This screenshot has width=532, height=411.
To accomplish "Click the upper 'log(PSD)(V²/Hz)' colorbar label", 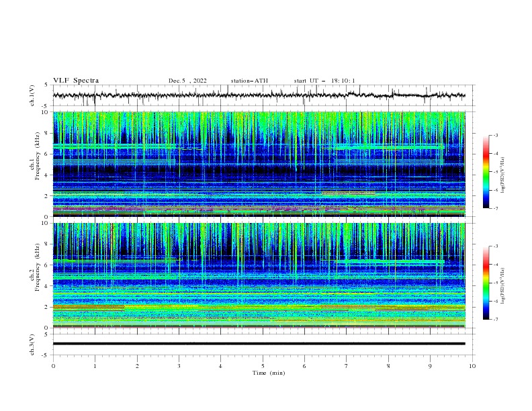I will point(503,175).
